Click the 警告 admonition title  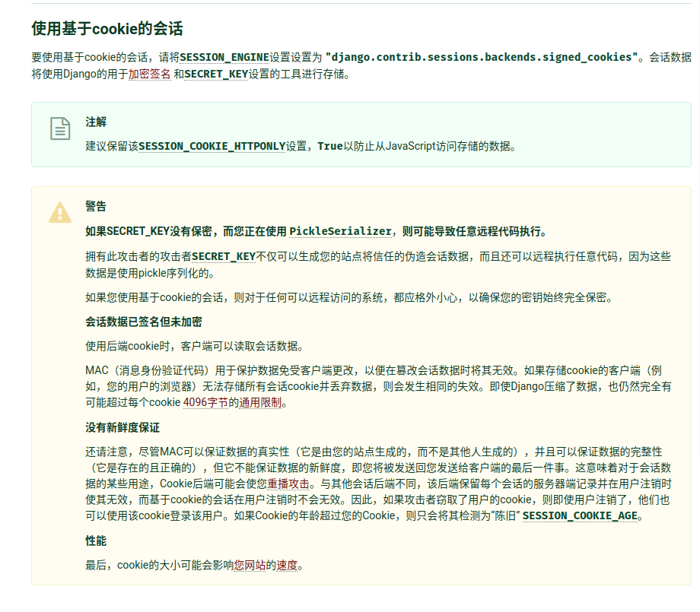tap(96, 207)
